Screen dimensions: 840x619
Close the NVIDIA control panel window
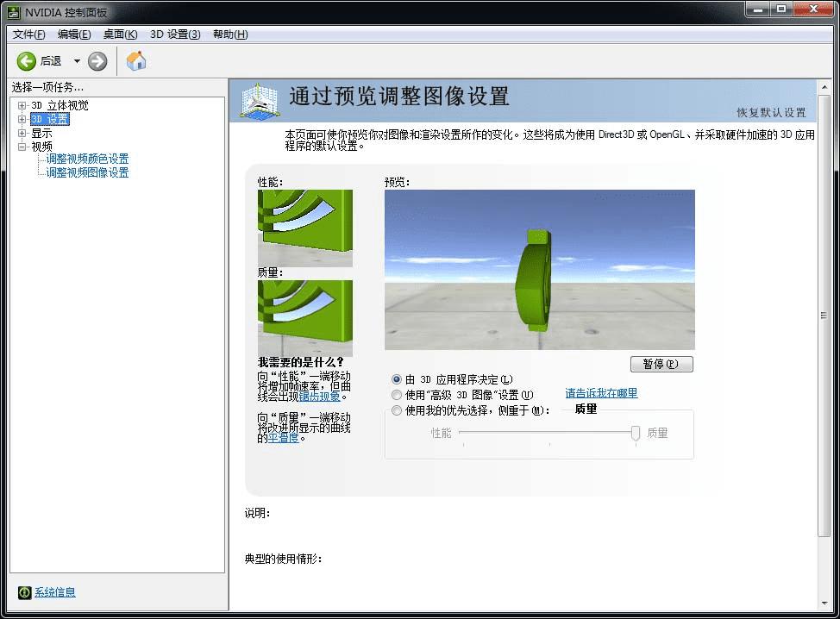tap(814, 9)
